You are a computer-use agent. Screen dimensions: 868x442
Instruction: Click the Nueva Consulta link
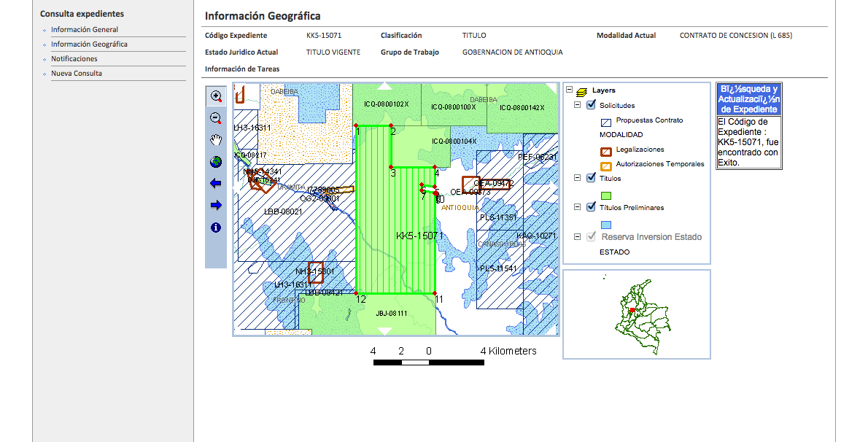click(76, 74)
